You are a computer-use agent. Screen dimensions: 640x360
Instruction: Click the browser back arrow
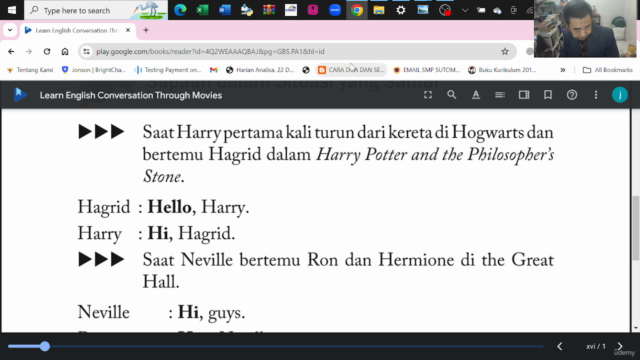pos(11,51)
